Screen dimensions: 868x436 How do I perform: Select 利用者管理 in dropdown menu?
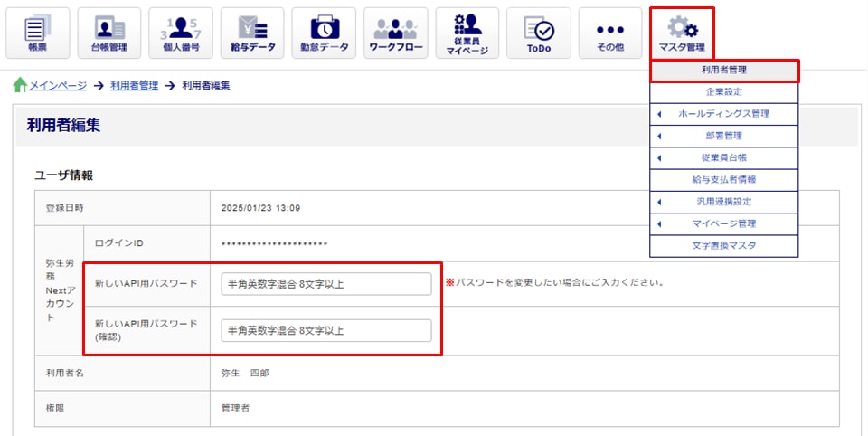(x=723, y=71)
